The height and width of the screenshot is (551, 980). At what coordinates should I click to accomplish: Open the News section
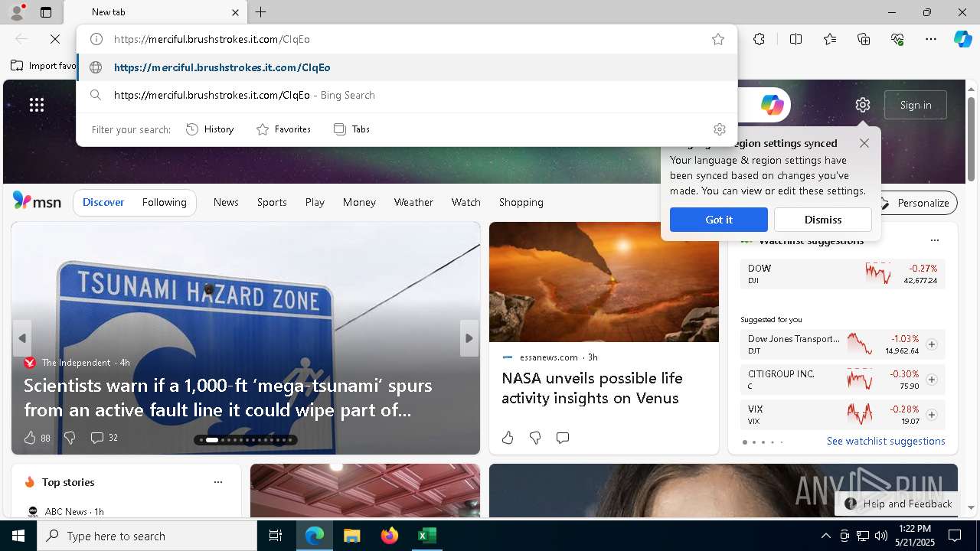coord(226,202)
